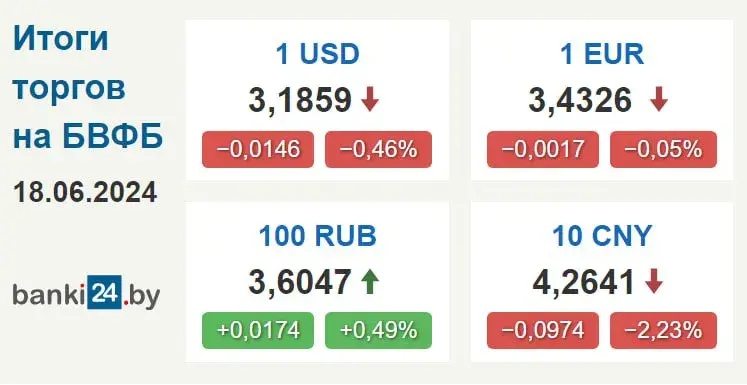747x385 pixels.
Task: Click the date 18.06.2024
Action: point(85,192)
